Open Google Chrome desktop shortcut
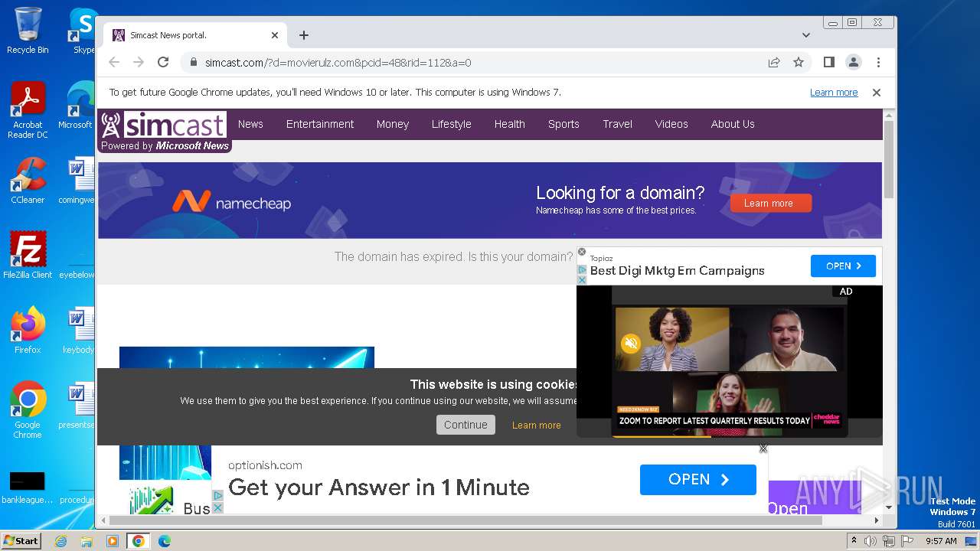Viewport: 980px width, 551px height. [x=28, y=410]
